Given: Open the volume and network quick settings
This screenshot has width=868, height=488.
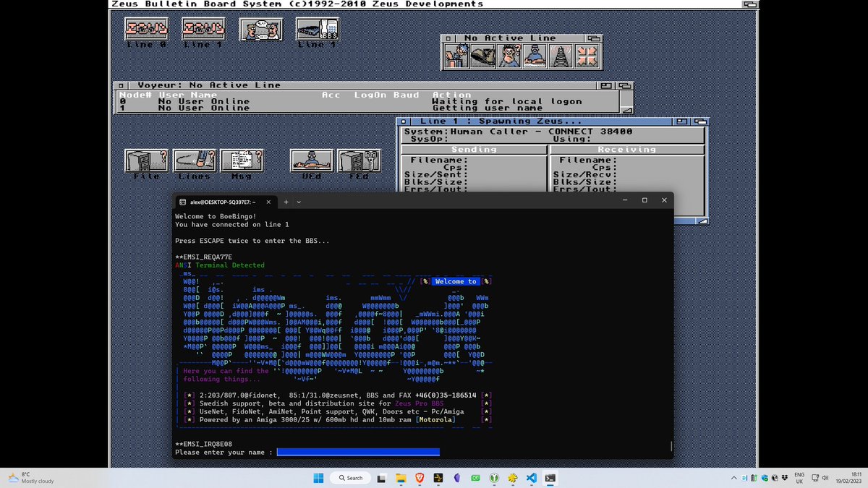Looking at the screenshot, I should click(x=820, y=478).
